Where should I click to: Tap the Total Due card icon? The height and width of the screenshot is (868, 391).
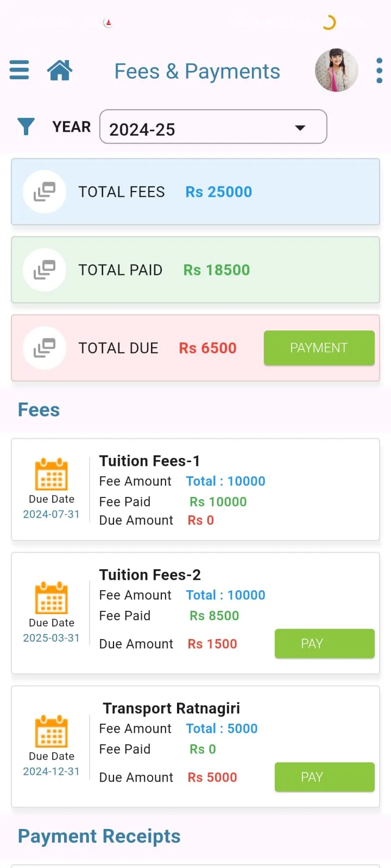(x=45, y=348)
